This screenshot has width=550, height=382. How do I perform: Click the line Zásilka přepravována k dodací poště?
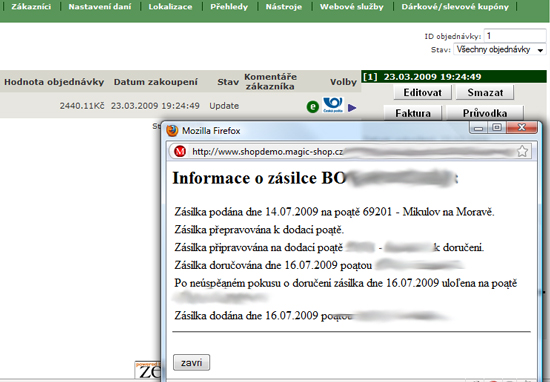[259, 230]
